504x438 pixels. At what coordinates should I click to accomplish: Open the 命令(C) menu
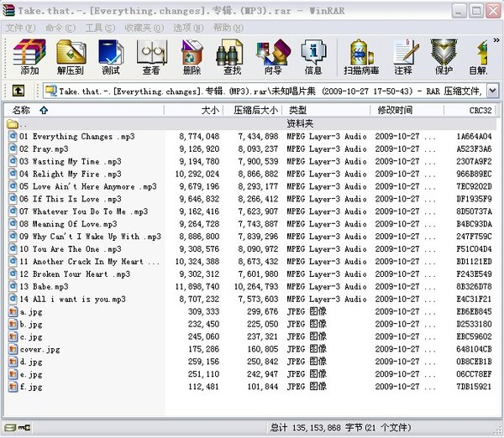point(60,28)
